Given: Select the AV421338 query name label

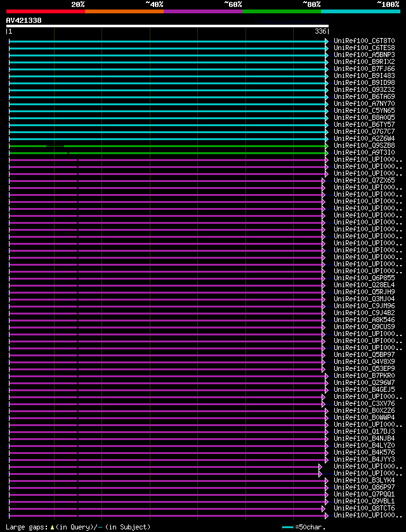Looking at the screenshot, I should [23, 20].
